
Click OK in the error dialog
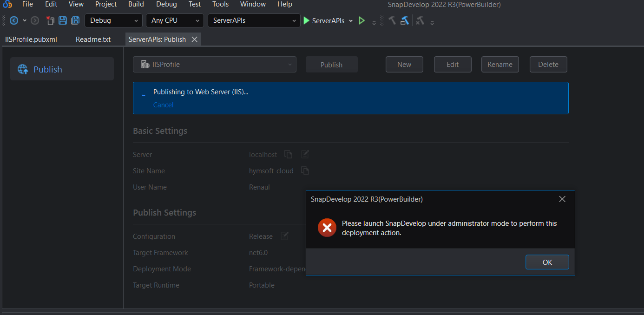[547, 262]
